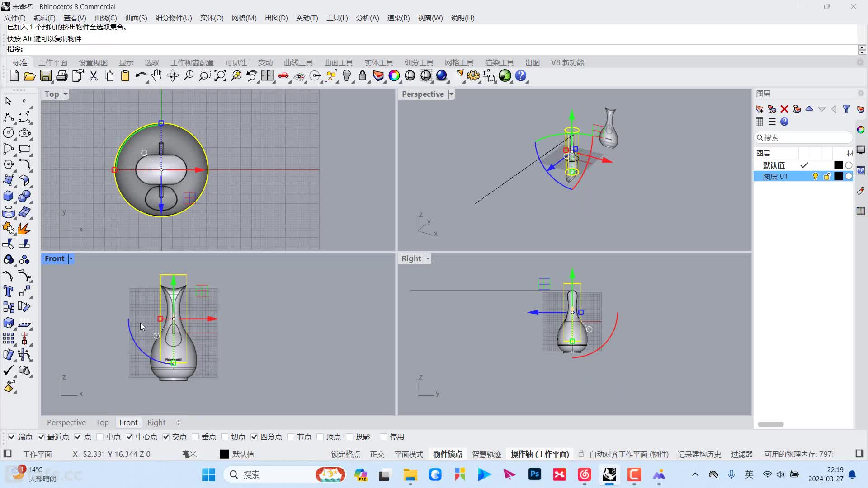
Task: Open the Top viewport dropdown arrow
Action: (x=66, y=94)
